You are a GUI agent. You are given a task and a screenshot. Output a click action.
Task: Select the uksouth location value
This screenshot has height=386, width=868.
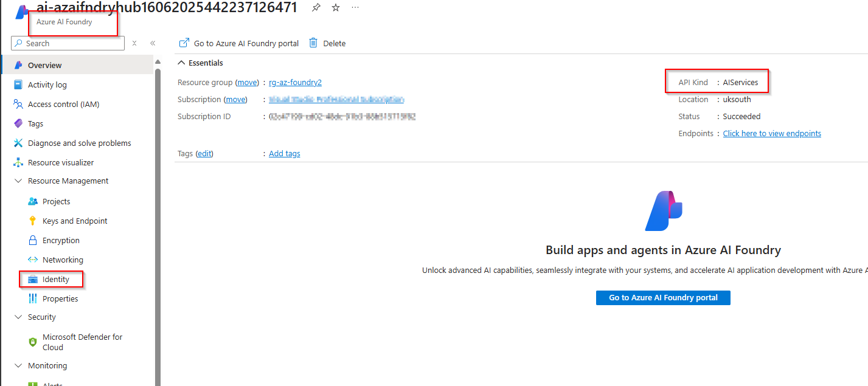click(737, 99)
